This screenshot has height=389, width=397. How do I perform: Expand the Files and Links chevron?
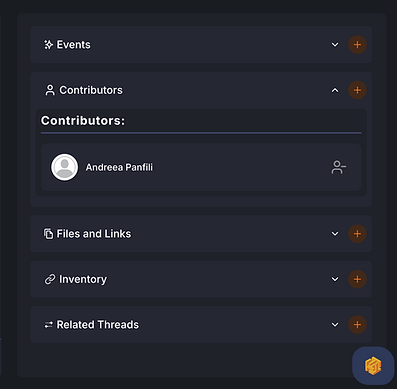335,234
